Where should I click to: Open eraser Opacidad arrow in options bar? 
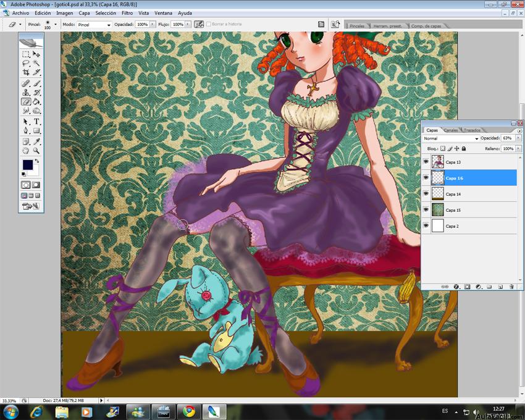(153, 25)
